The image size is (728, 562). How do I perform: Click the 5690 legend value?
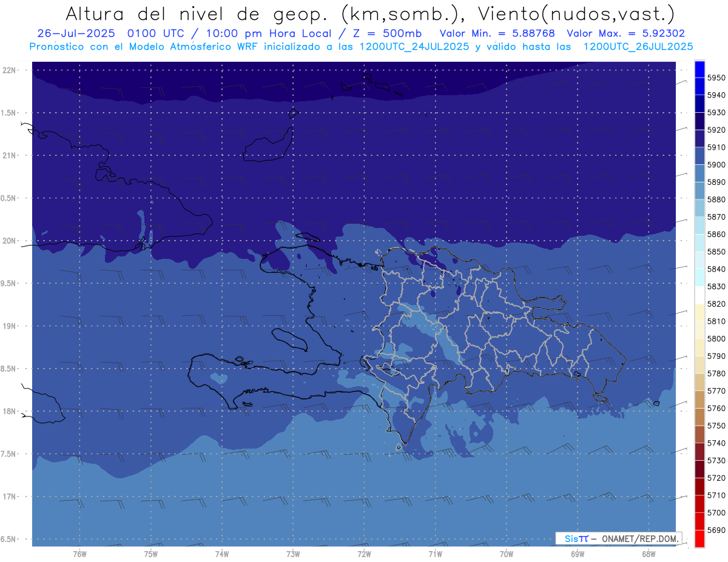pos(716,530)
